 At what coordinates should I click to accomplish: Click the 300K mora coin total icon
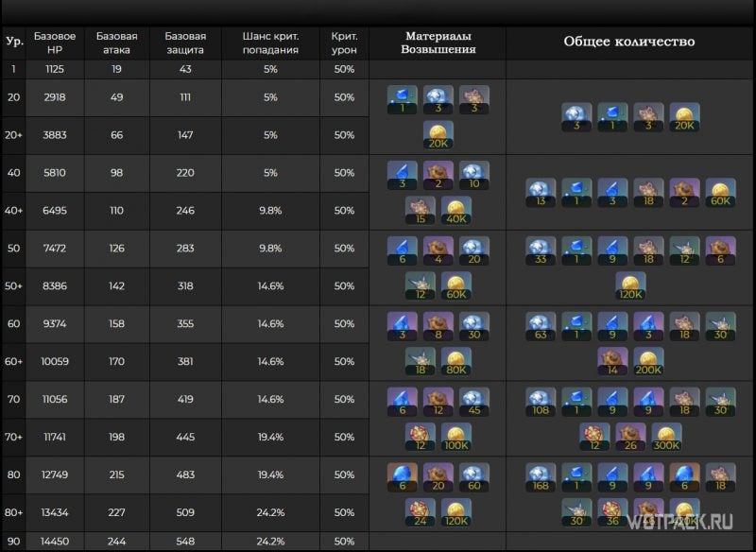pyautogui.click(x=666, y=438)
